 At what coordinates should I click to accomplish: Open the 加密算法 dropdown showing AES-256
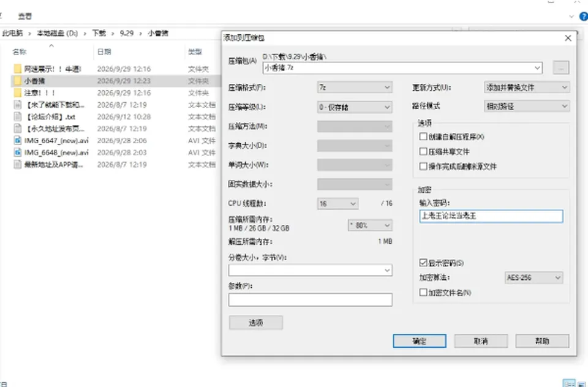tap(533, 277)
